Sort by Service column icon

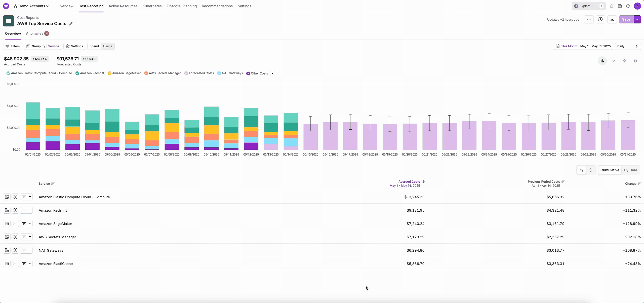(x=53, y=184)
